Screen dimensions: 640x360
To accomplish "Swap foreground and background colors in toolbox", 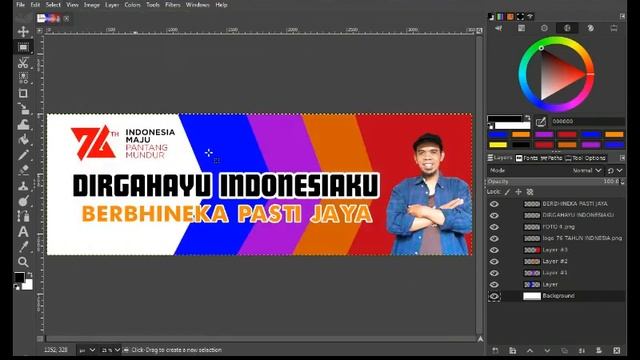I will tap(29, 275).
